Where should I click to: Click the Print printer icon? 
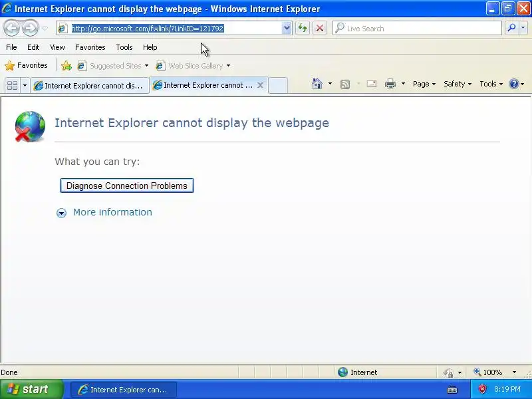pyautogui.click(x=390, y=84)
